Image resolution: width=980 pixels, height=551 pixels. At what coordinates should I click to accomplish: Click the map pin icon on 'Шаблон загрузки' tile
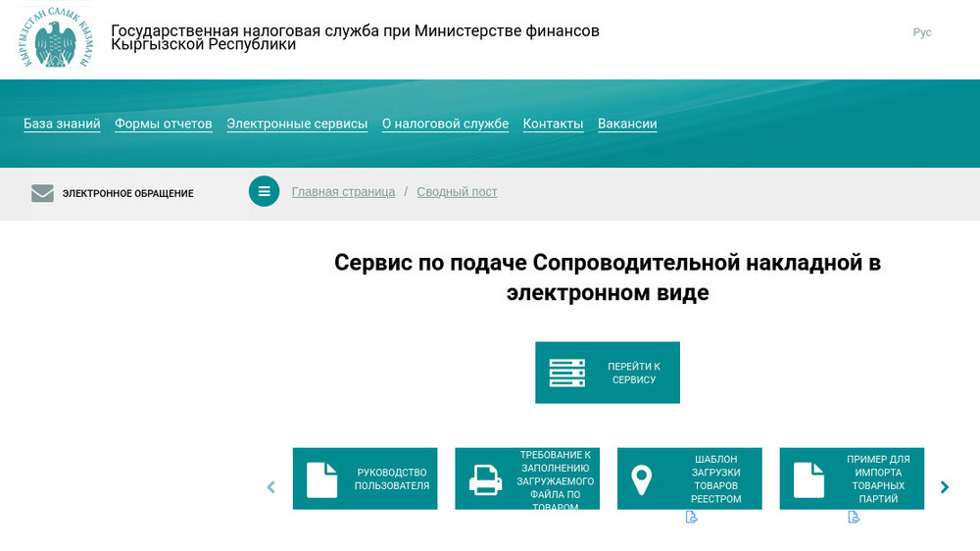[x=641, y=479]
